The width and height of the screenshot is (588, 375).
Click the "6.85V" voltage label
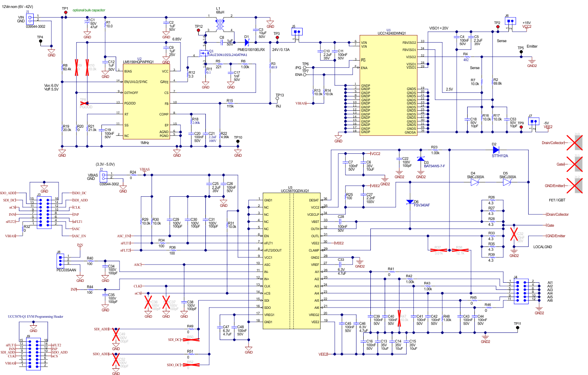coord(177,39)
